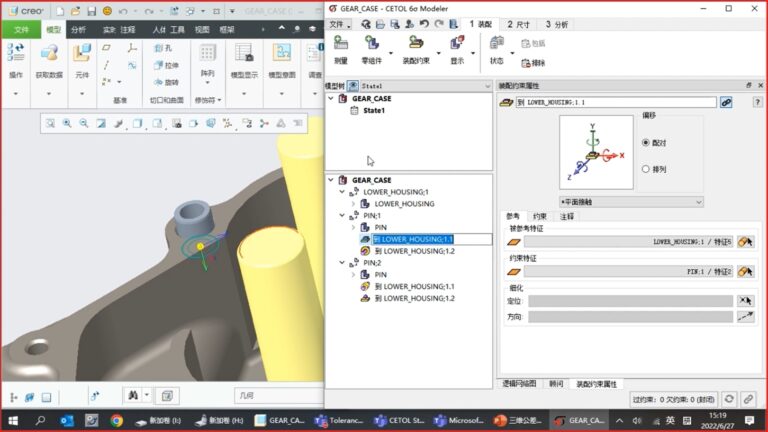Image resolution: width=768 pixels, height=432 pixels.
Task: Select State1 in the upper model tree
Action: pos(374,110)
